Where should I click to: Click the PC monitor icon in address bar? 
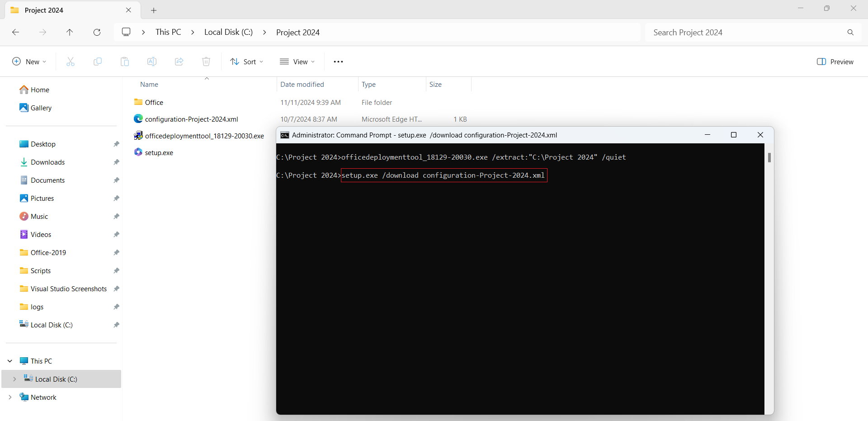[x=126, y=32]
